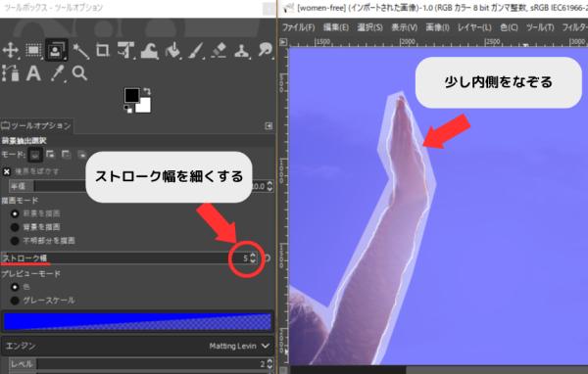Select the Smudge tool
Screen dimensions: 588x374
coord(266,50)
